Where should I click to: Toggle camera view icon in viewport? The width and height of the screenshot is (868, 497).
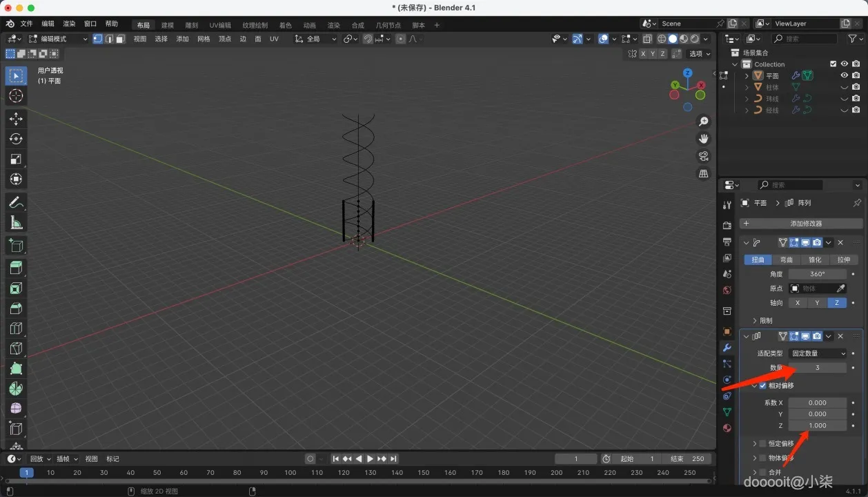pyautogui.click(x=703, y=156)
